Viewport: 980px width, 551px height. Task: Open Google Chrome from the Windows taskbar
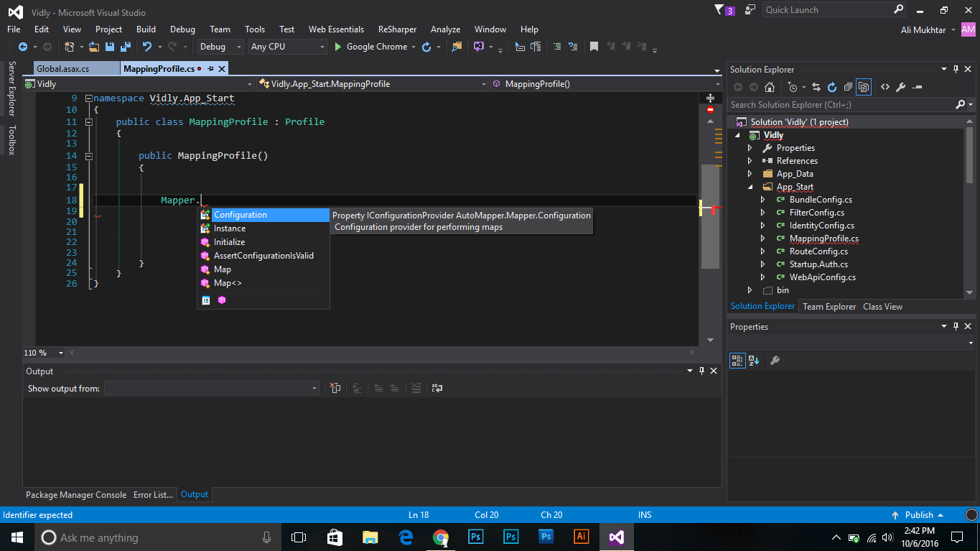click(441, 537)
